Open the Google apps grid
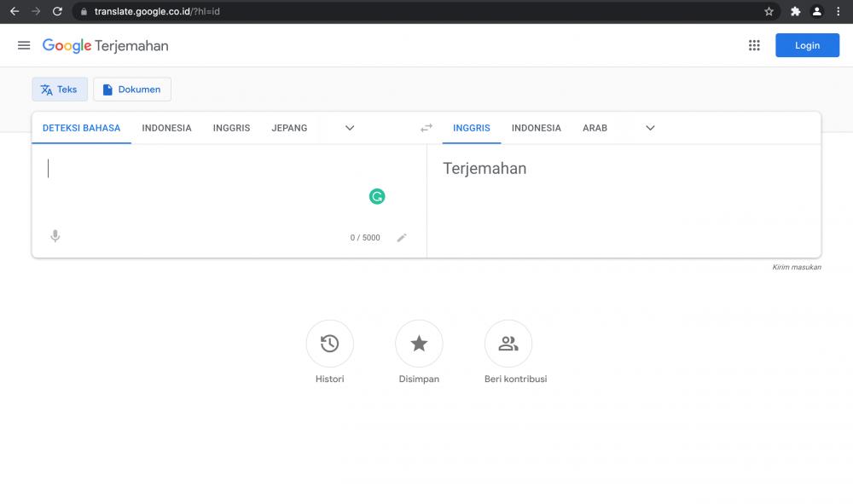 [754, 46]
